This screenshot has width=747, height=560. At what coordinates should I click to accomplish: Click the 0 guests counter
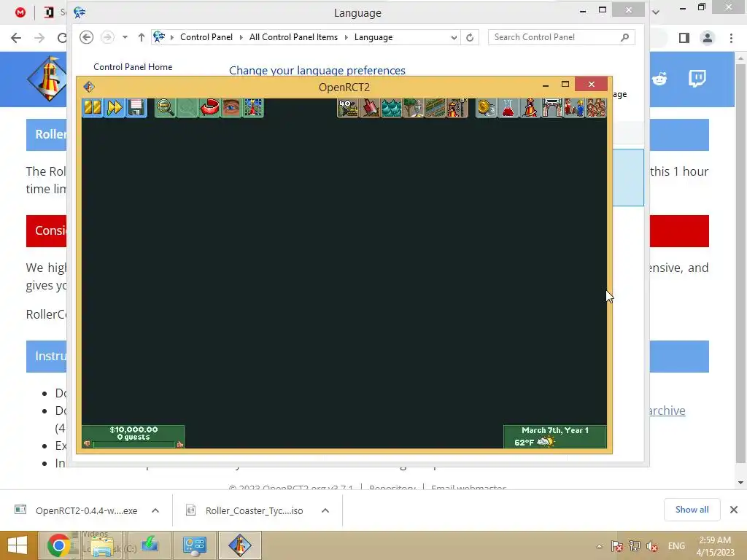click(133, 437)
